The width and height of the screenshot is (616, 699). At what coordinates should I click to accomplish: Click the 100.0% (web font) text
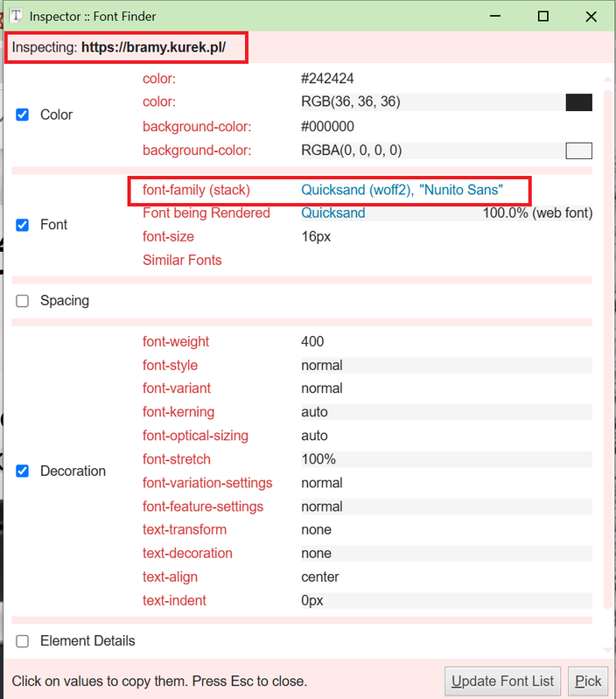[537, 213]
